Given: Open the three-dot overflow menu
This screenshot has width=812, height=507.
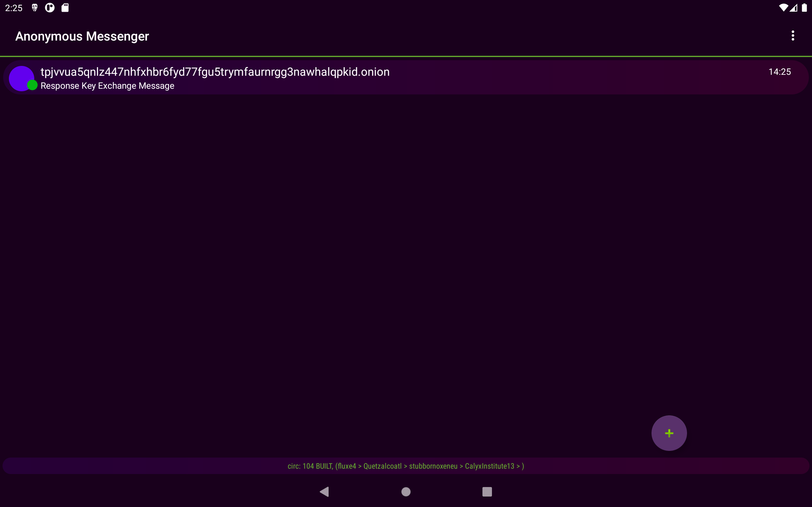Looking at the screenshot, I should (x=793, y=35).
